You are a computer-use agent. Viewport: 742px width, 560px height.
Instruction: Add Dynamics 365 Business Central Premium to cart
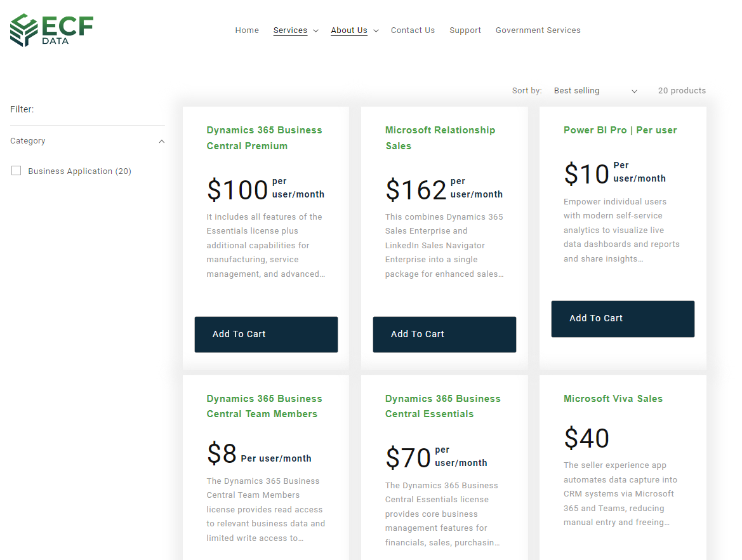coord(266,334)
